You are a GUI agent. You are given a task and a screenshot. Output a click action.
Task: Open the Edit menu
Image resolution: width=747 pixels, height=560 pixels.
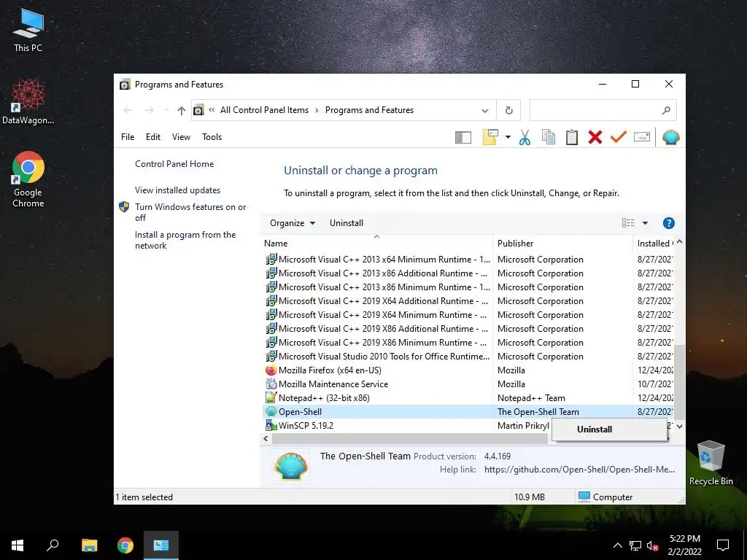pyautogui.click(x=153, y=137)
